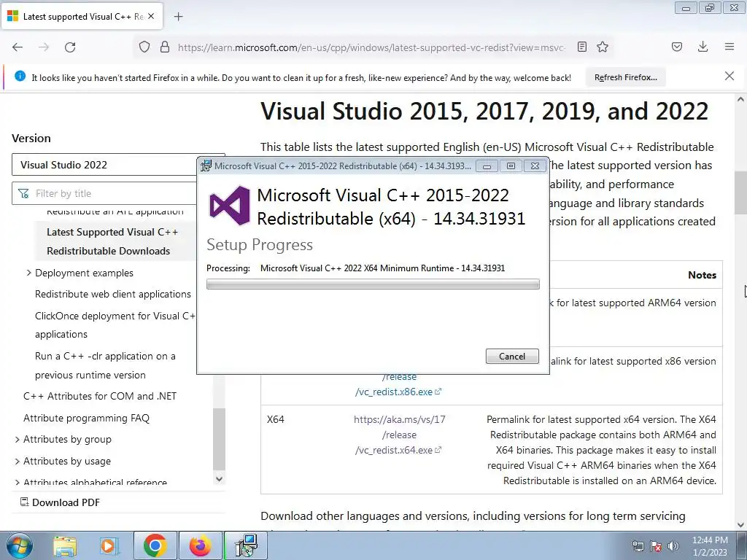Click the X64 architecture table cell
Screen dimensions: 747x560
(x=275, y=419)
